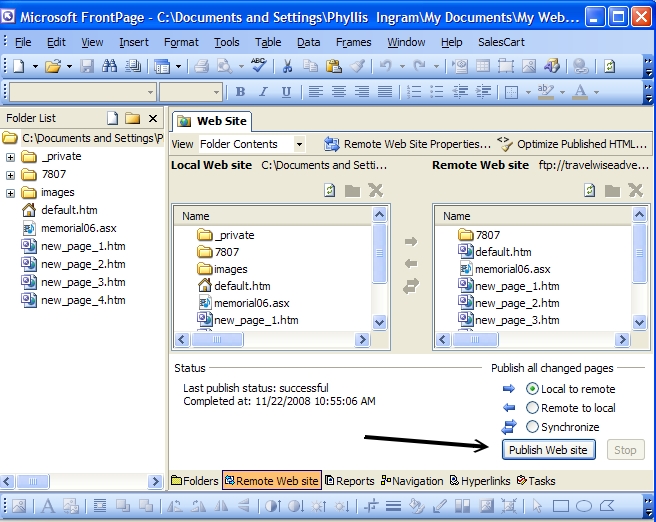Click the Highlight color swatch button
This screenshot has height=522, width=656.
click(x=546, y=92)
